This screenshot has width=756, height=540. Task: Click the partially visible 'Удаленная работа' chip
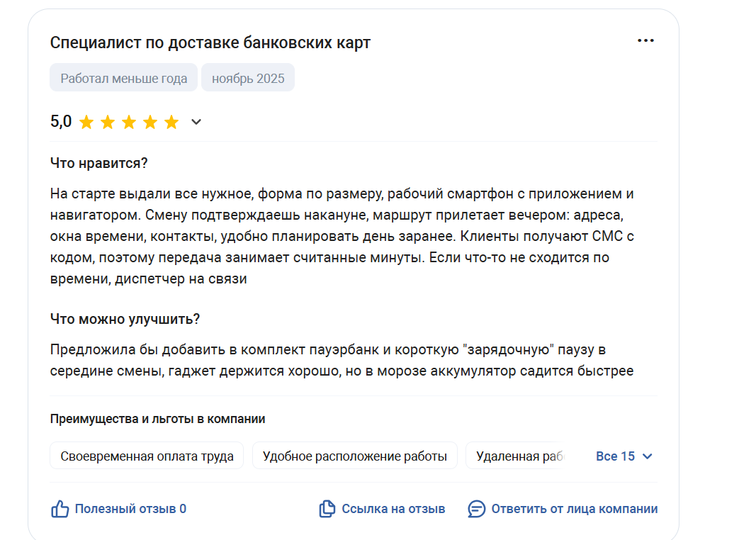(x=519, y=456)
